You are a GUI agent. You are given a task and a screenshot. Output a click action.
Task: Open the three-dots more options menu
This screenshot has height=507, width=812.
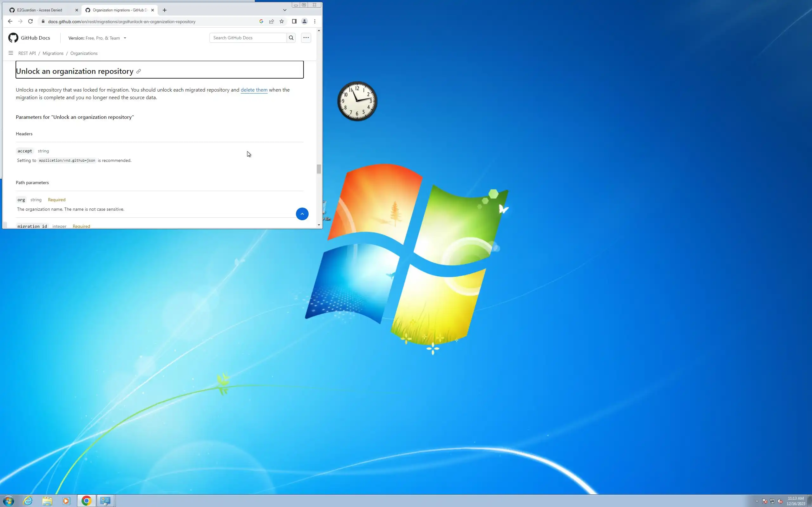(x=306, y=38)
